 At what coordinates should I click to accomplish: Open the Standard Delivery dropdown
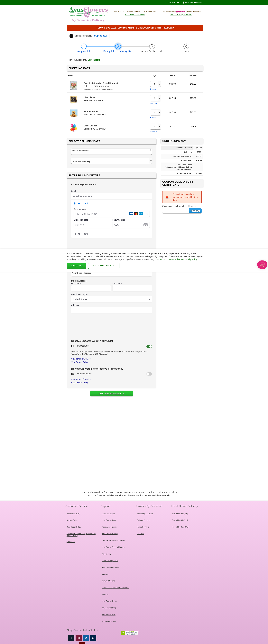[111, 161]
